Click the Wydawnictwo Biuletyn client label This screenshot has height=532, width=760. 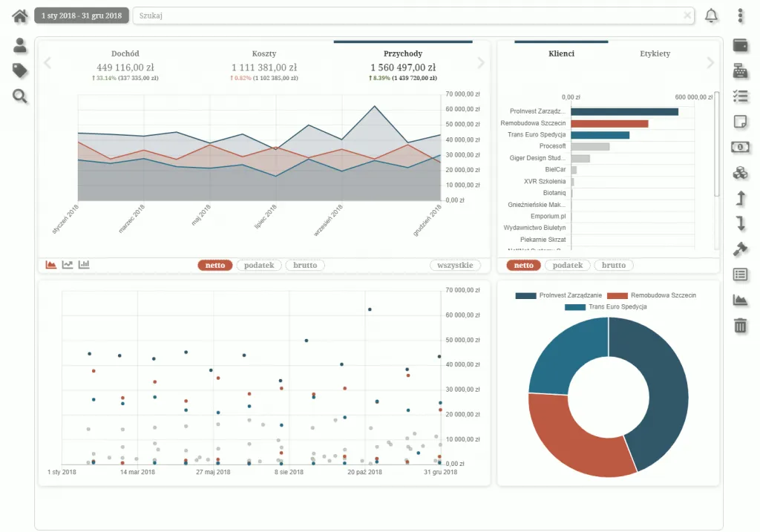point(534,228)
